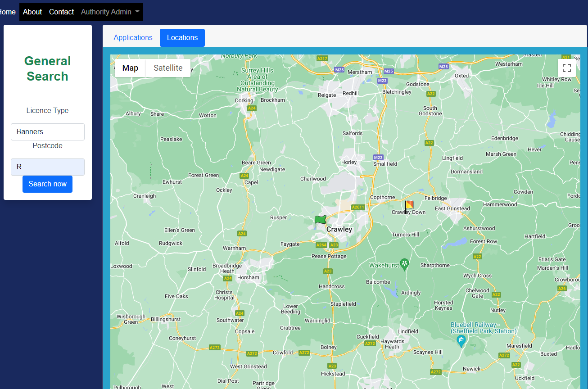Image resolution: width=588 pixels, height=389 pixels.
Task: Switch map to default Map view
Action: pyautogui.click(x=130, y=68)
